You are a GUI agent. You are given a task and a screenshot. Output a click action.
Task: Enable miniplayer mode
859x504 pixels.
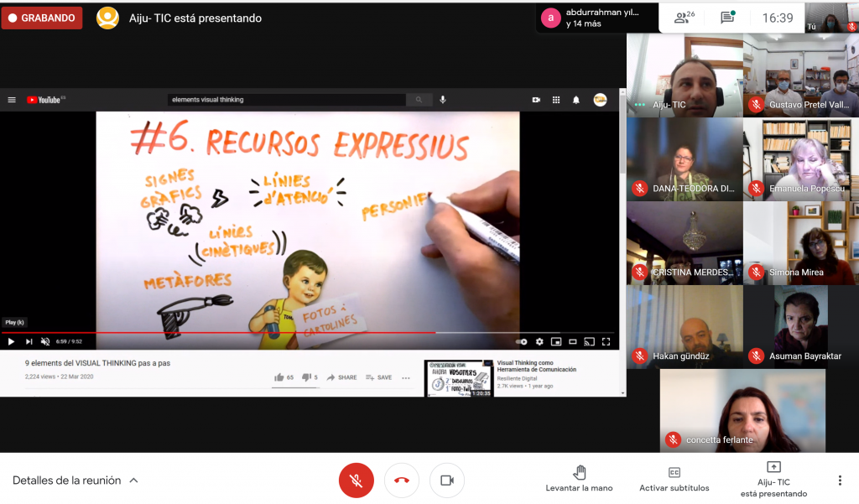click(x=556, y=342)
